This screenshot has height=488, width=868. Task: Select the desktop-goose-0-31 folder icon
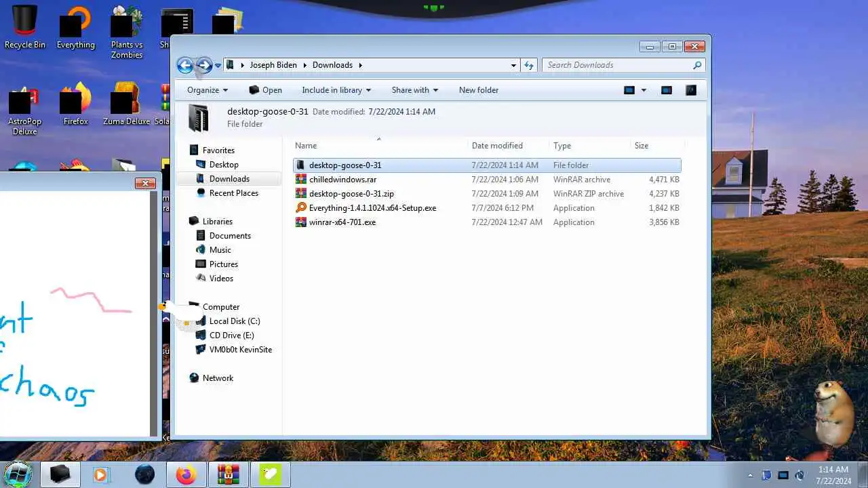pos(301,165)
